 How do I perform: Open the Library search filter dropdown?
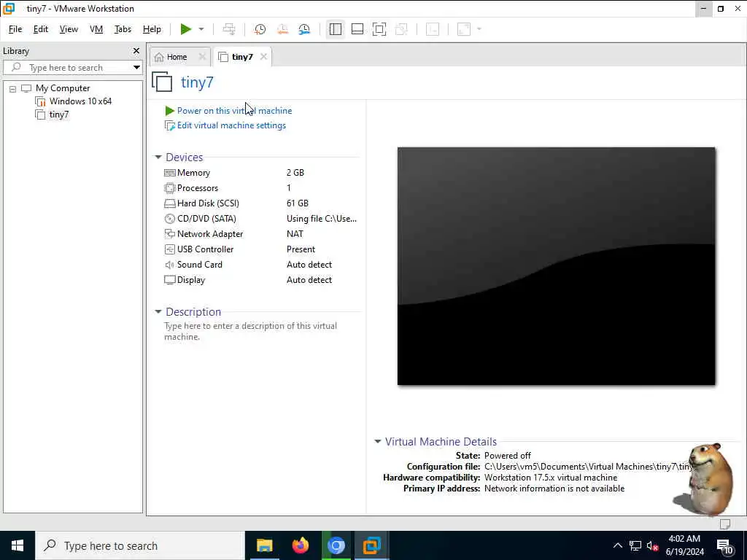136,68
